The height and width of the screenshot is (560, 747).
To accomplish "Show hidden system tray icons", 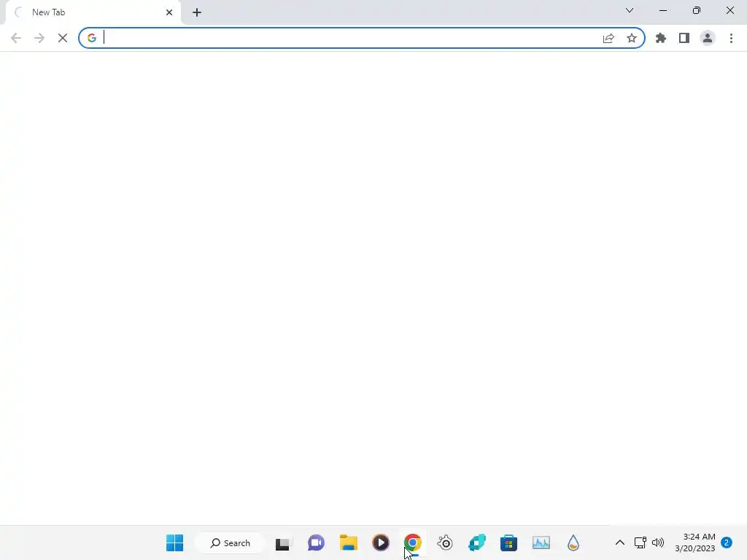I will point(620,542).
